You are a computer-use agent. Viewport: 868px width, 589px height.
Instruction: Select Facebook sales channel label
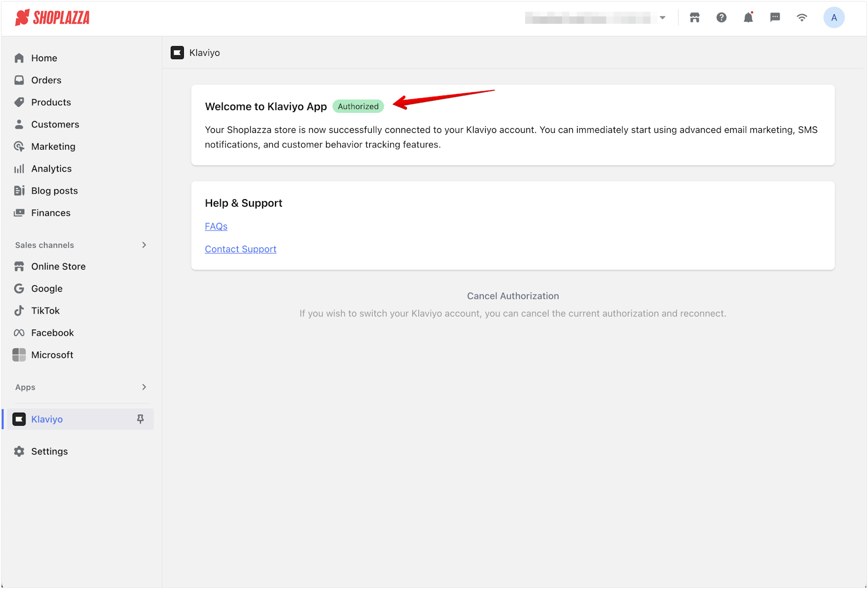point(52,333)
